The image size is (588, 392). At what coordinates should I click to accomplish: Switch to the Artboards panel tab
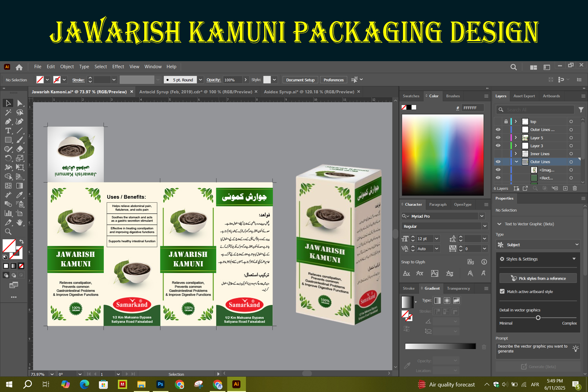point(551,96)
